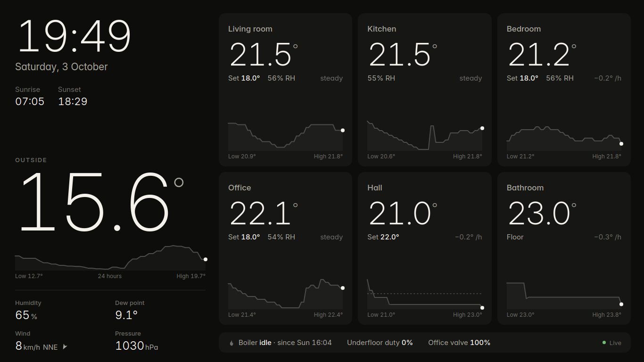Image resolution: width=644 pixels, height=362 pixels.
Task: Select the Bathroom Floor label
Action: pos(515,237)
